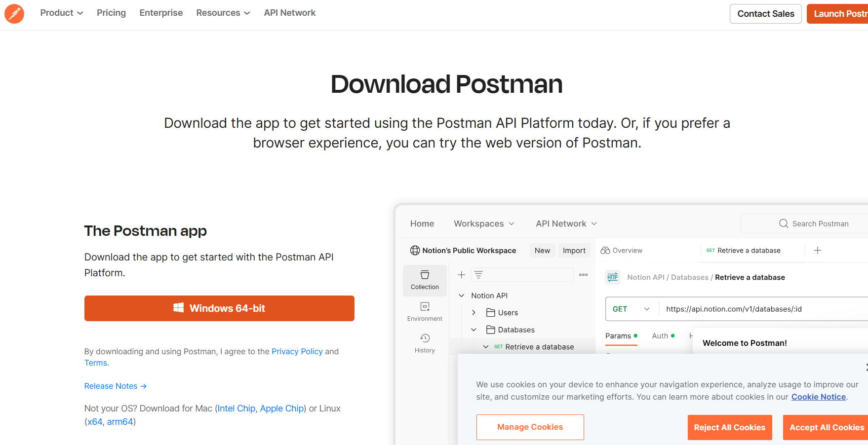This screenshot has width=868, height=445.
Task: Click the Postman logo icon
Action: click(x=14, y=14)
